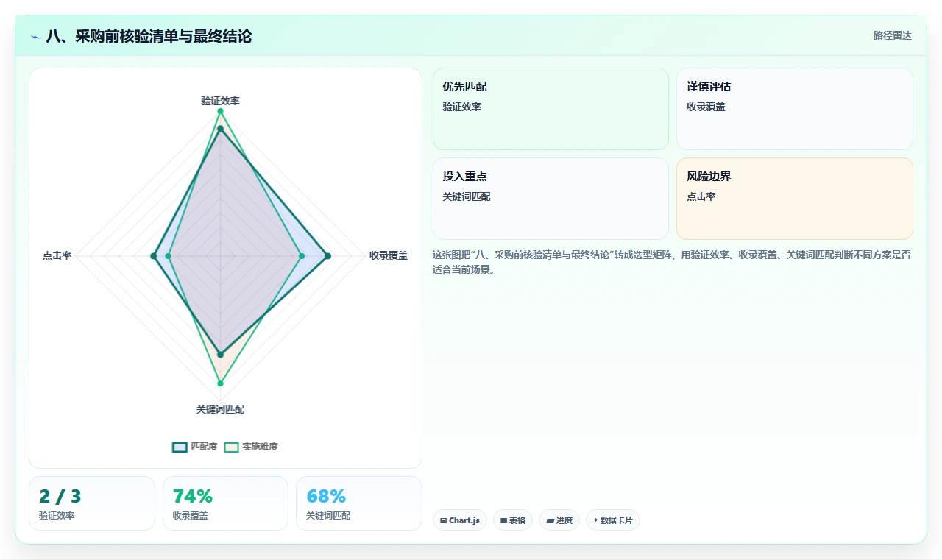Click the icon in 数据卡片 tag

coord(595,520)
